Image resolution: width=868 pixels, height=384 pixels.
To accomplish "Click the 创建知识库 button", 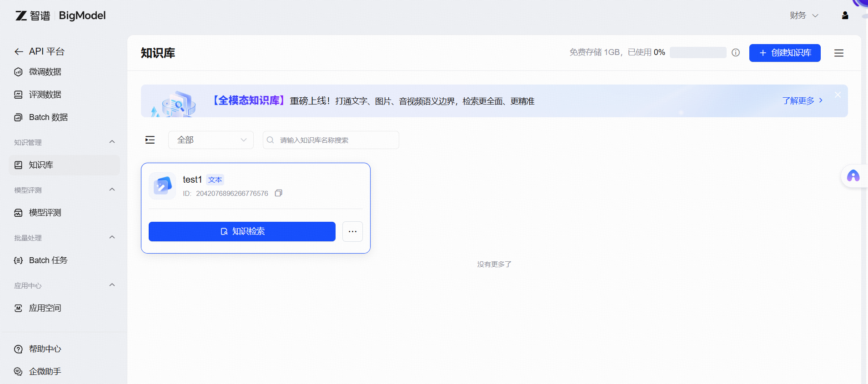I will [x=785, y=53].
